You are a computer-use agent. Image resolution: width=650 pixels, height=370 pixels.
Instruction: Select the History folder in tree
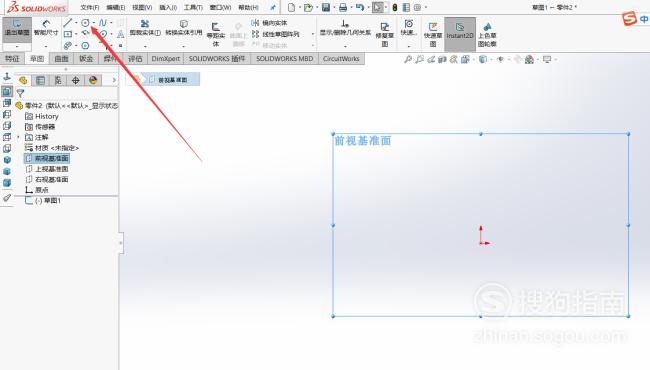coord(42,116)
